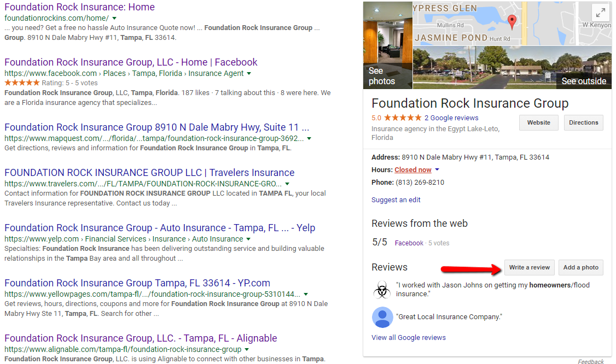The width and height of the screenshot is (616, 364).
Task: Click the blue generic user avatar
Action: [x=382, y=318]
